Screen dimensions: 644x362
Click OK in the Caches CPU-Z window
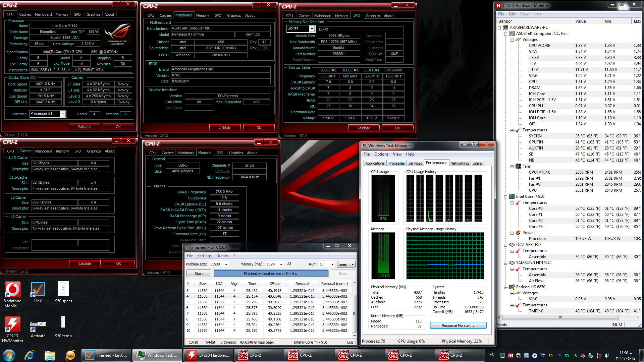[118, 263]
